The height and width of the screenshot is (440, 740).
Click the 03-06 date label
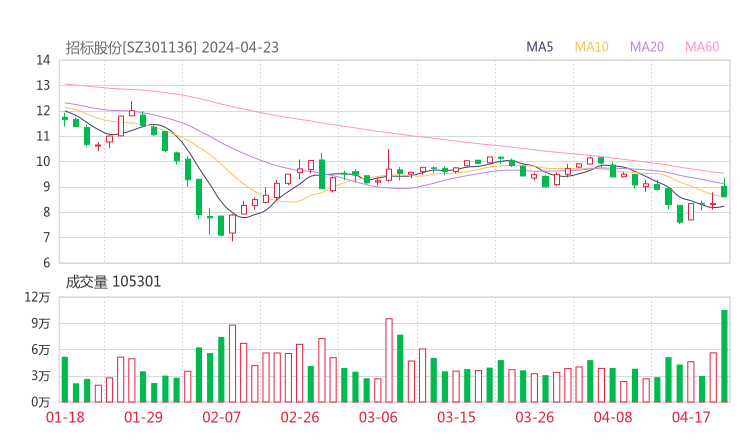(378, 417)
